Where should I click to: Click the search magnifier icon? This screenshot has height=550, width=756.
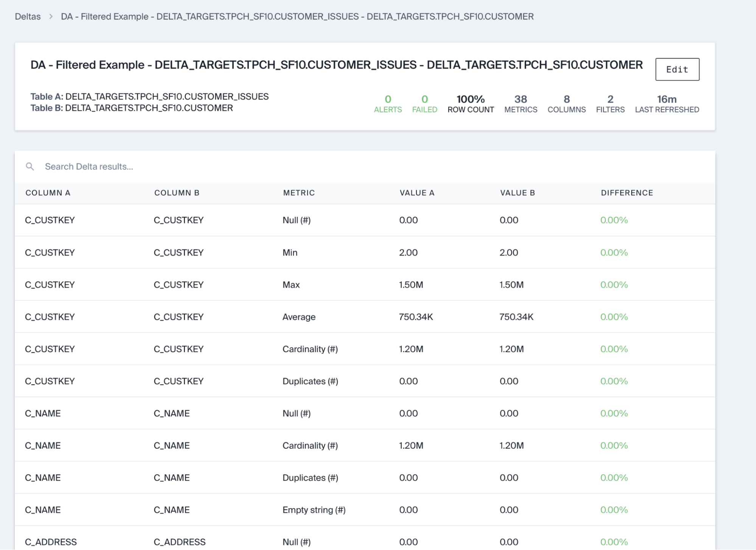(30, 167)
